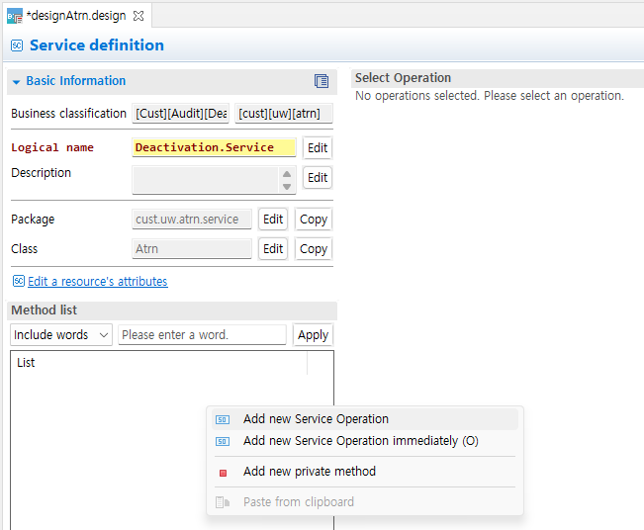Open Edit a resource's attributes link

click(x=97, y=282)
